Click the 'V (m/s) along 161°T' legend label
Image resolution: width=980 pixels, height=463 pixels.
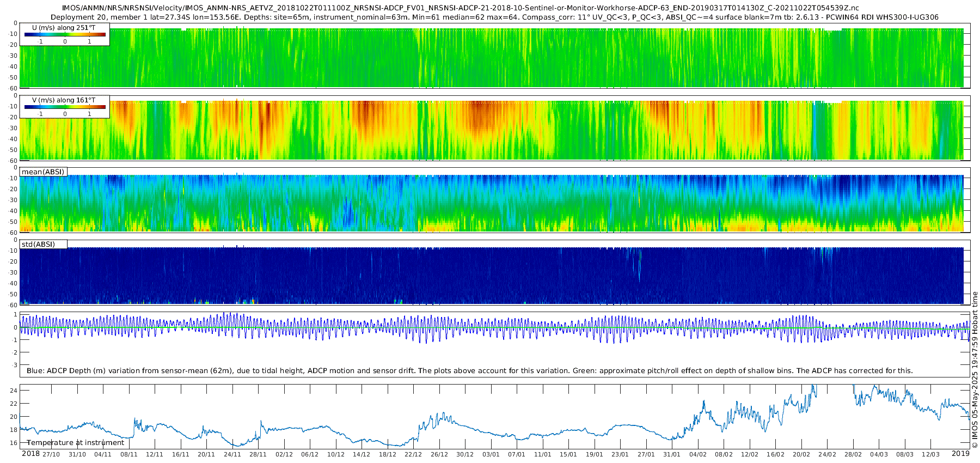[64, 100]
